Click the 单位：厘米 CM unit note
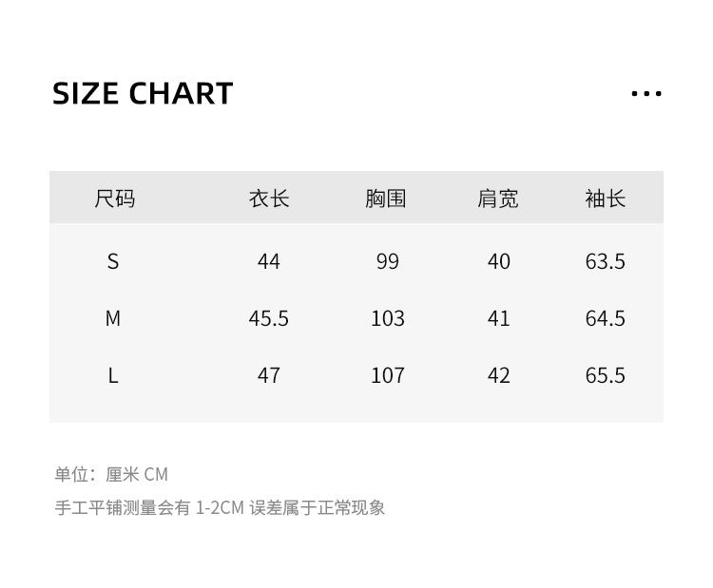 tap(111, 474)
